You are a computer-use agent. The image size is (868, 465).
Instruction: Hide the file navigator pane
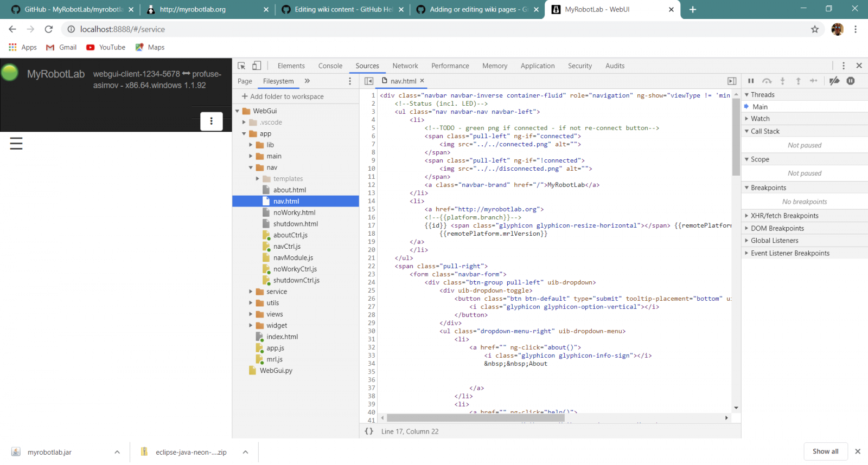pyautogui.click(x=369, y=81)
